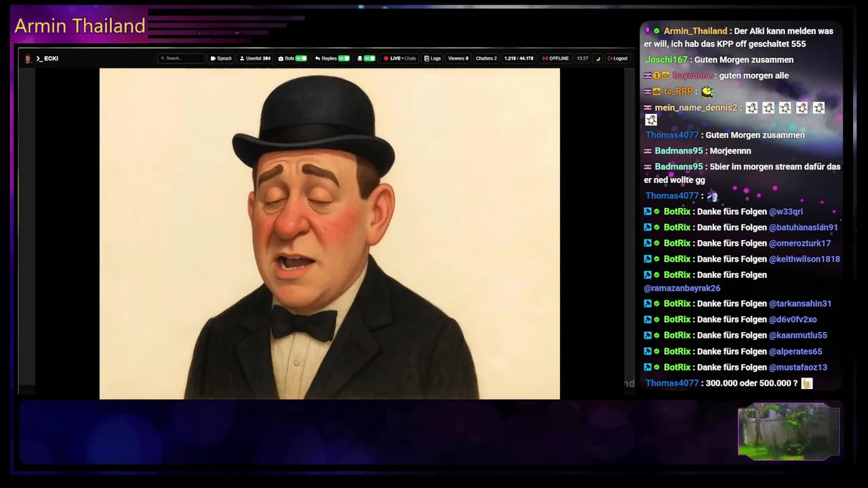The image size is (868, 488).
Task: Click the bowler hat man image
Action: 330,233
